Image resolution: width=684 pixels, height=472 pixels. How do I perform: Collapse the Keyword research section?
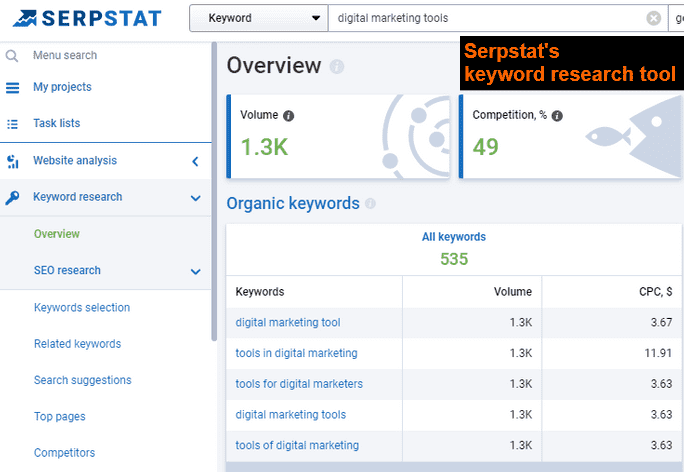(195, 198)
